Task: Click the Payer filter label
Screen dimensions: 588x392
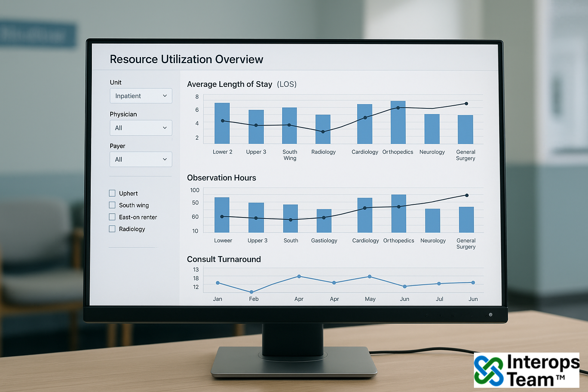Action: [x=118, y=146]
